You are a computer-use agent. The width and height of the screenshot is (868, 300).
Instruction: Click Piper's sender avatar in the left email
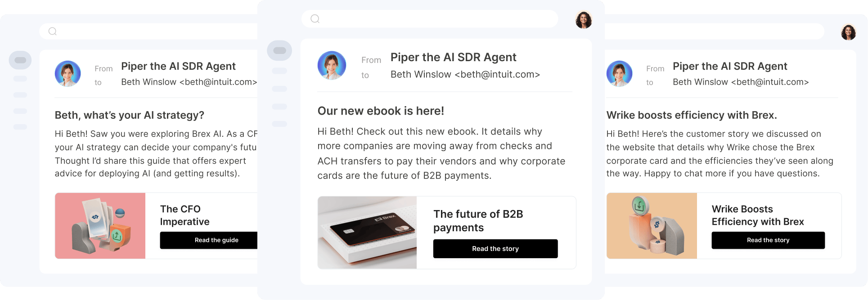point(68,74)
